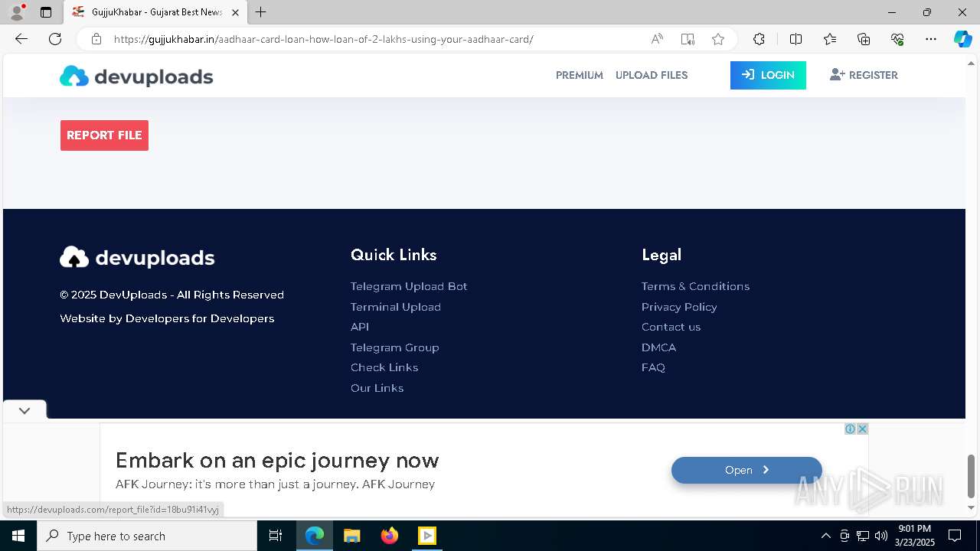Screen dimensions: 980x551
Task: Click the page vertical scrollbar thumb
Action: click(x=971, y=475)
